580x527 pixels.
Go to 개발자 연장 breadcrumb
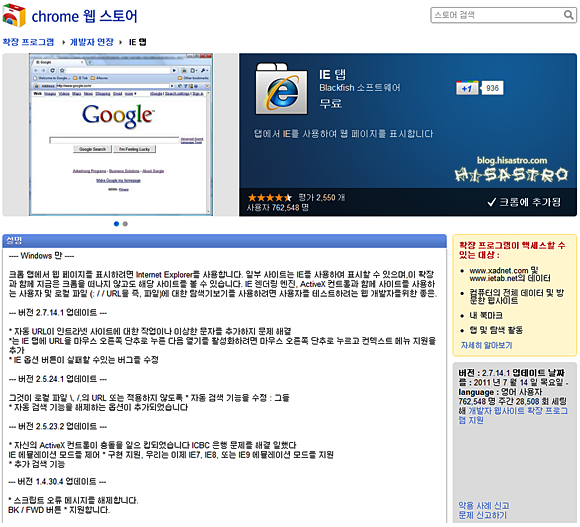pos(92,42)
